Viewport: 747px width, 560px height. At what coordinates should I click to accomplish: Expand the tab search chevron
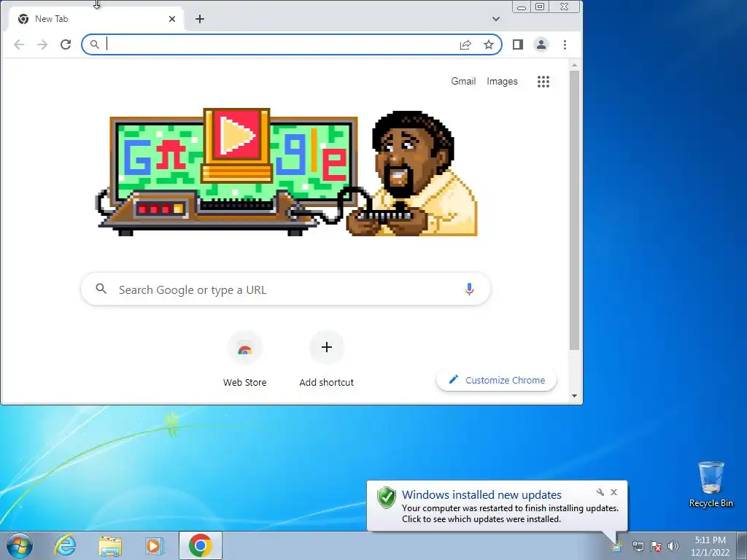496,19
